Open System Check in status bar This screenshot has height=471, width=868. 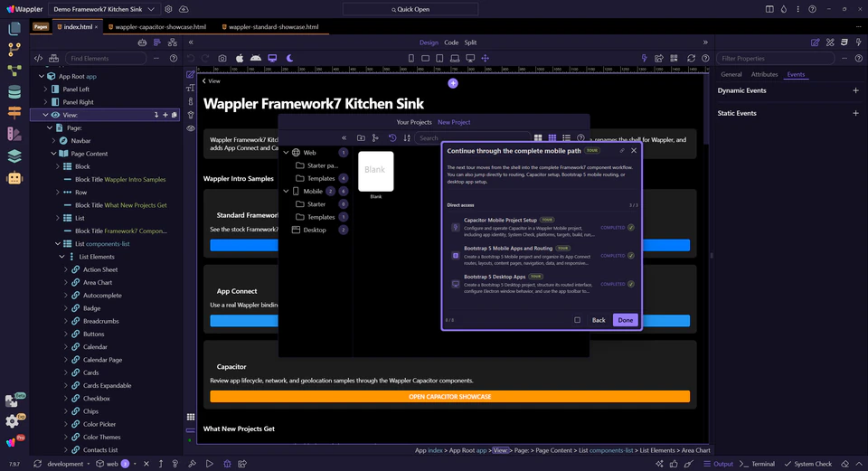pyautogui.click(x=807, y=464)
